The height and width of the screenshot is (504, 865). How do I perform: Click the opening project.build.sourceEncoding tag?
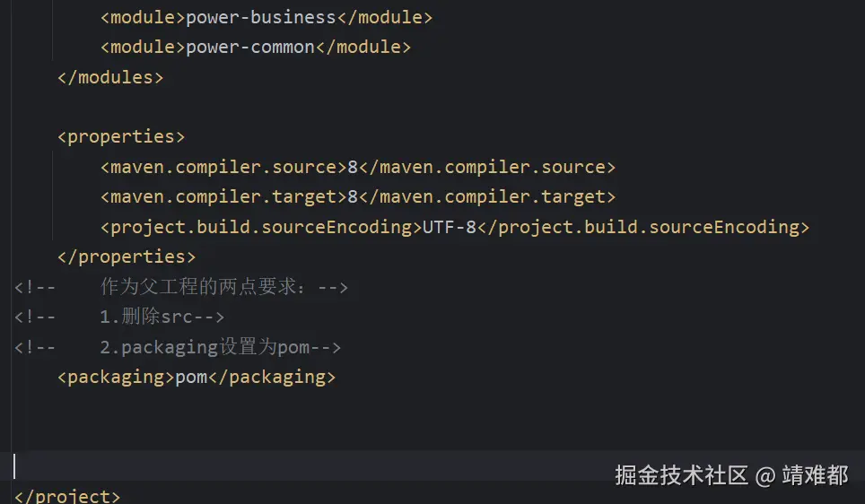coord(260,227)
